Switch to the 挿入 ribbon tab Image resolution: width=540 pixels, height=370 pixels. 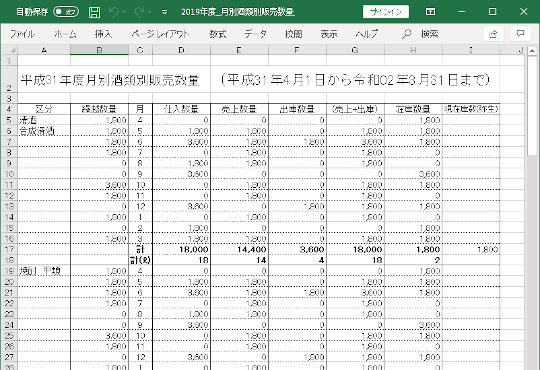(x=103, y=34)
